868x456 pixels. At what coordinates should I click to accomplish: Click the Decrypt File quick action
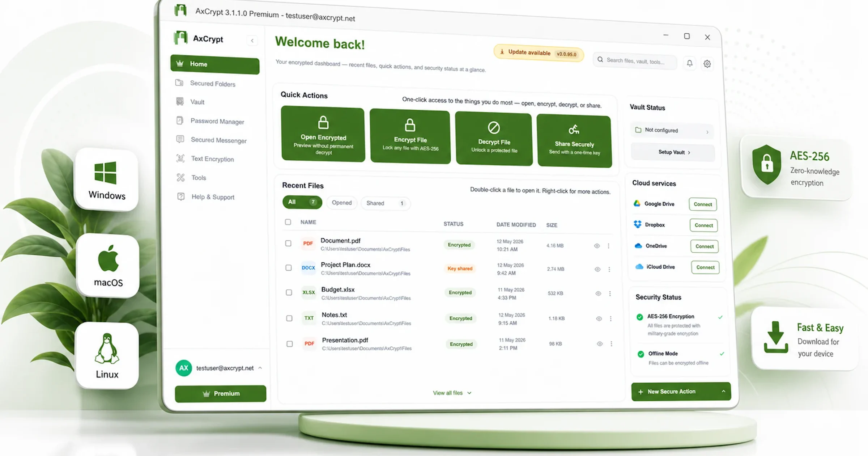tap(494, 139)
